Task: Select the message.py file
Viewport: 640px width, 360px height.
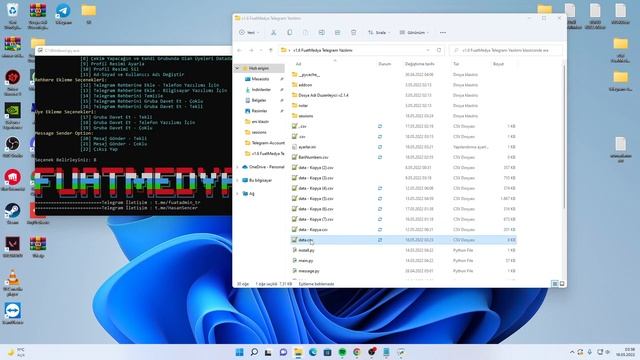Action: 404,271
